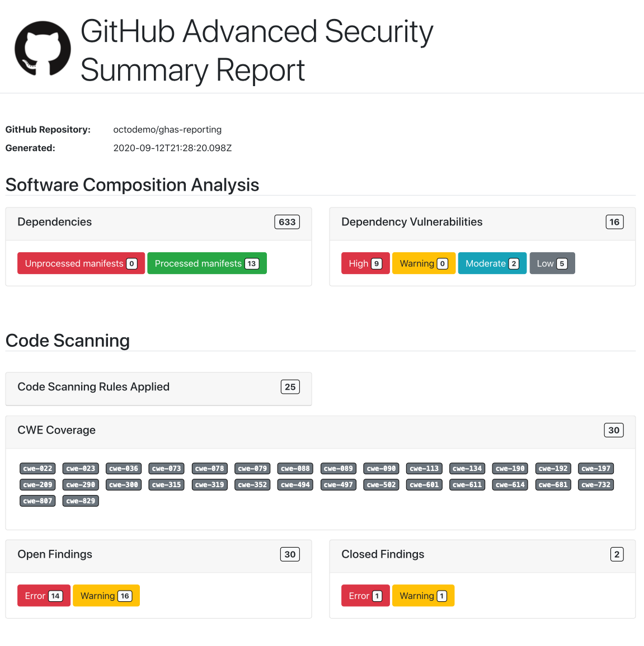Click the High vulnerabilities red badge
The height and width of the screenshot is (646, 644).
pyautogui.click(x=365, y=263)
